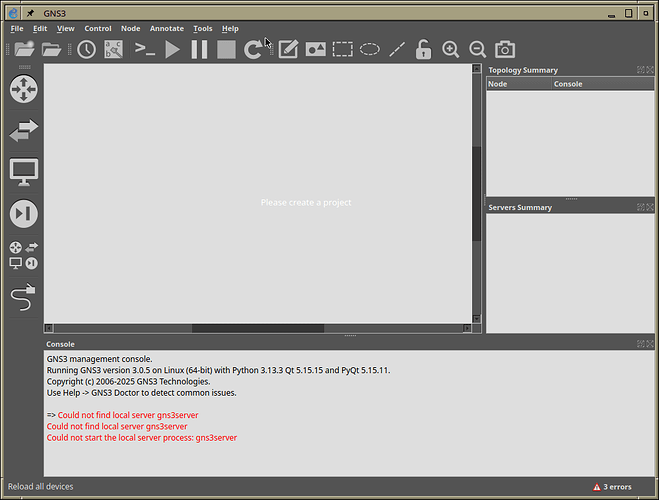This screenshot has width=659, height=500.
Task: Float the Console dock panel
Action: point(641,344)
